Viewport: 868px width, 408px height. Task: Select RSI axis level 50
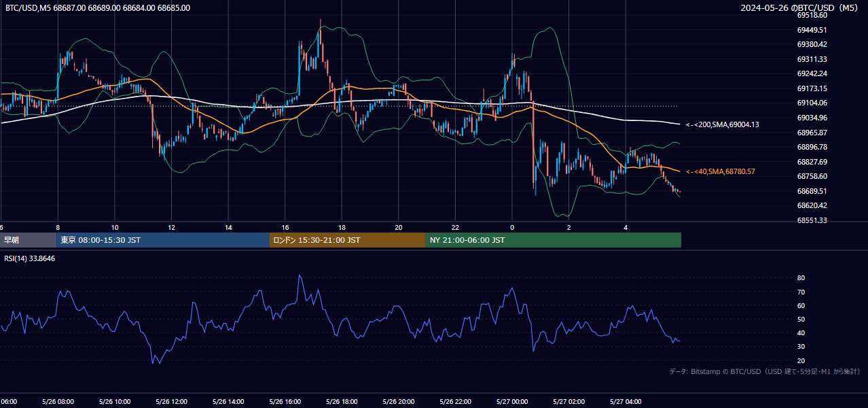coord(801,319)
